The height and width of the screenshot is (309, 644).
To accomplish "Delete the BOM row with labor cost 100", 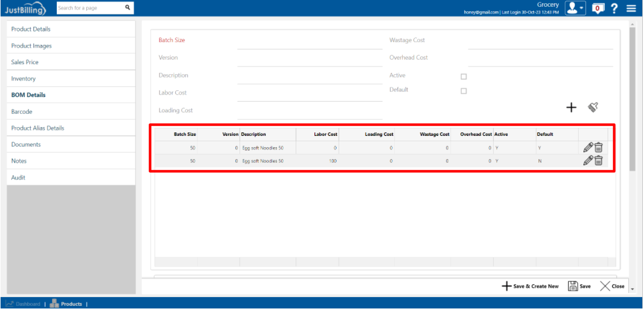I will click(599, 161).
